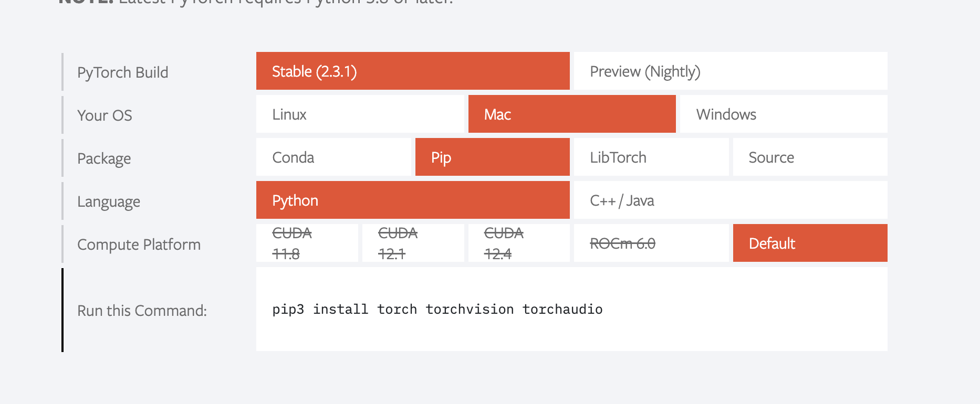980x404 pixels.
Task: Choose Source as the package option
Action: tap(771, 157)
